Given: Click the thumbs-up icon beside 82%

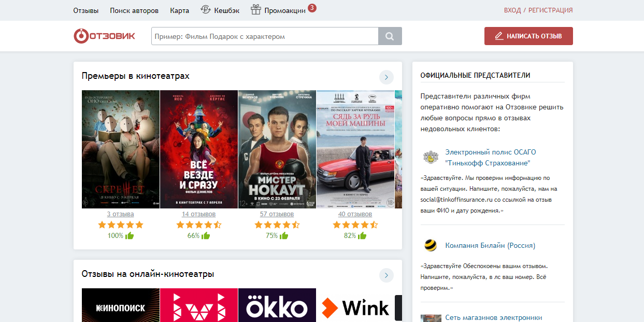Looking at the screenshot, I should click(362, 236).
